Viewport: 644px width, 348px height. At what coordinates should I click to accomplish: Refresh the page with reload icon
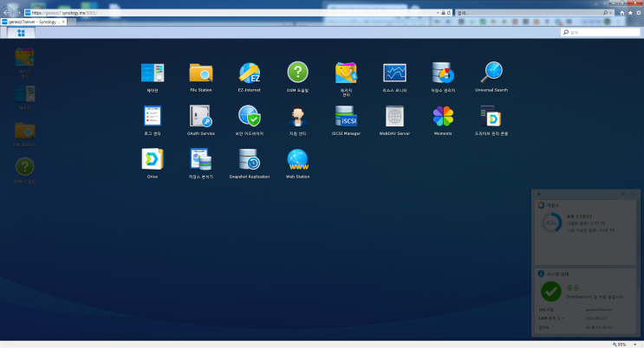click(449, 13)
